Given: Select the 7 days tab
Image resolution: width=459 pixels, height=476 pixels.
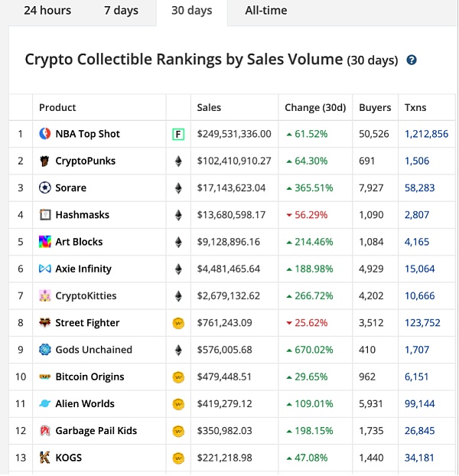Looking at the screenshot, I should coord(121,11).
